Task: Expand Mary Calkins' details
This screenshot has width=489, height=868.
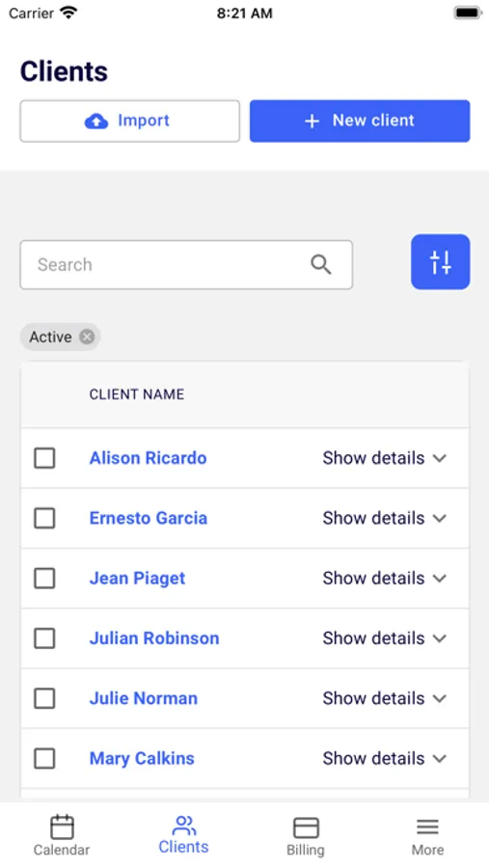Action: click(384, 758)
